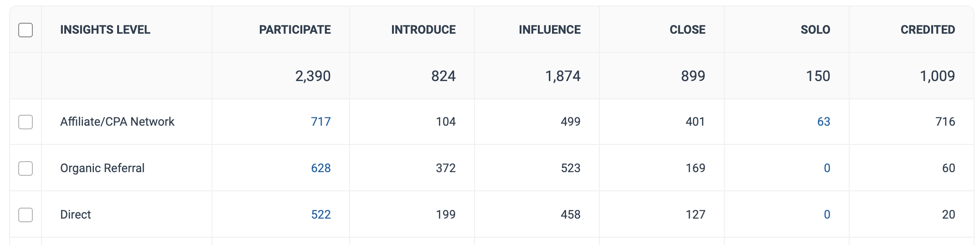
Task: Tick the Direct row checkbox
Action: click(x=26, y=215)
